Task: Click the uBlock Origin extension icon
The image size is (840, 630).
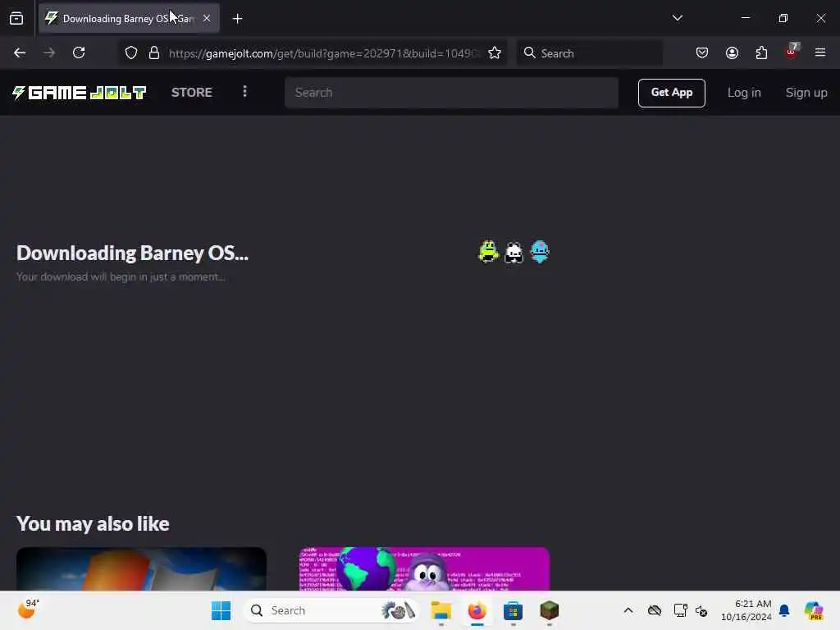Action: pyautogui.click(x=792, y=52)
